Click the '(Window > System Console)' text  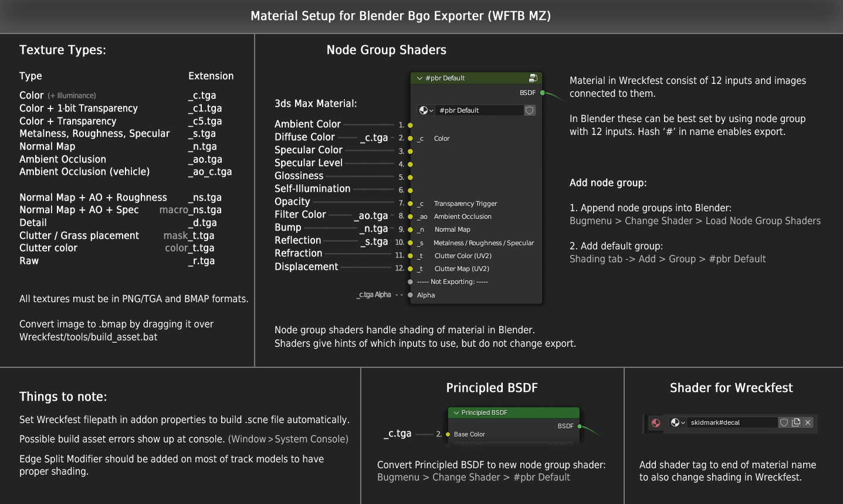pyautogui.click(x=288, y=439)
